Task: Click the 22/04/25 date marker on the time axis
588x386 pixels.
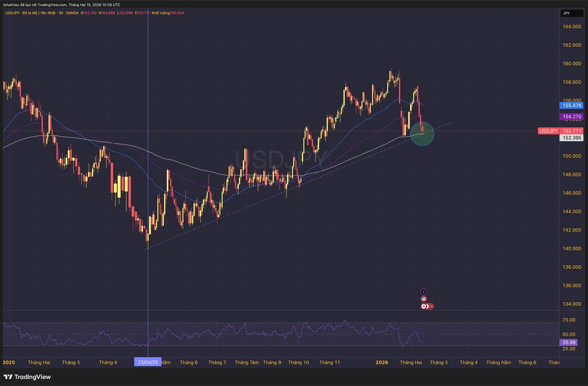Action: (148, 362)
